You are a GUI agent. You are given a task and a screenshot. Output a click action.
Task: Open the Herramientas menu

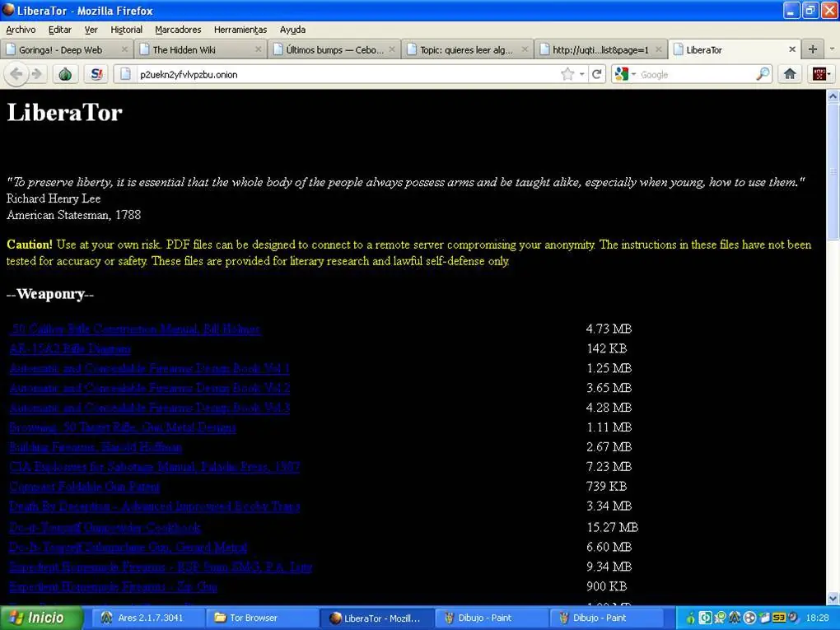240,30
